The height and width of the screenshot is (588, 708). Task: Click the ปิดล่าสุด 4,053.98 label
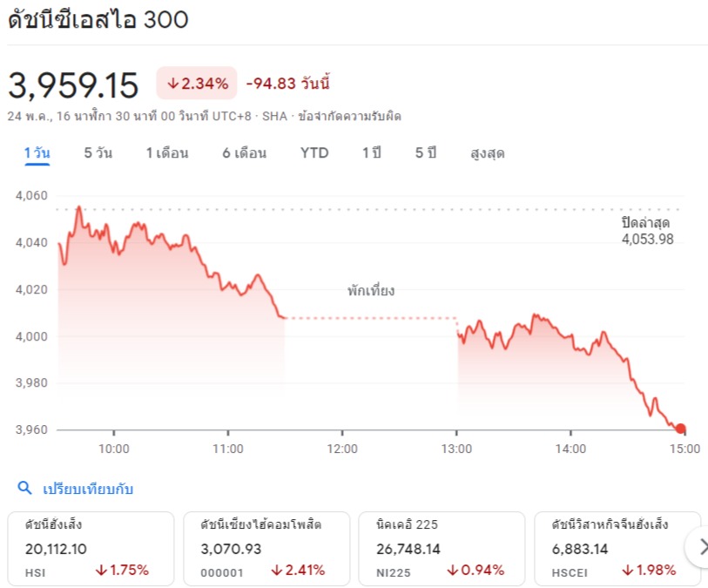[646, 232]
